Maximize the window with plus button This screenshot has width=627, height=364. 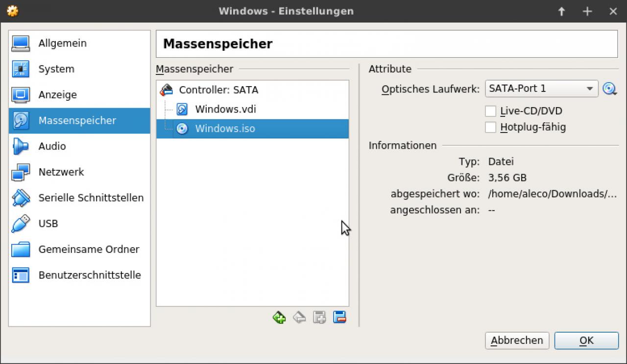pyautogui.click(x=587, y=11)
